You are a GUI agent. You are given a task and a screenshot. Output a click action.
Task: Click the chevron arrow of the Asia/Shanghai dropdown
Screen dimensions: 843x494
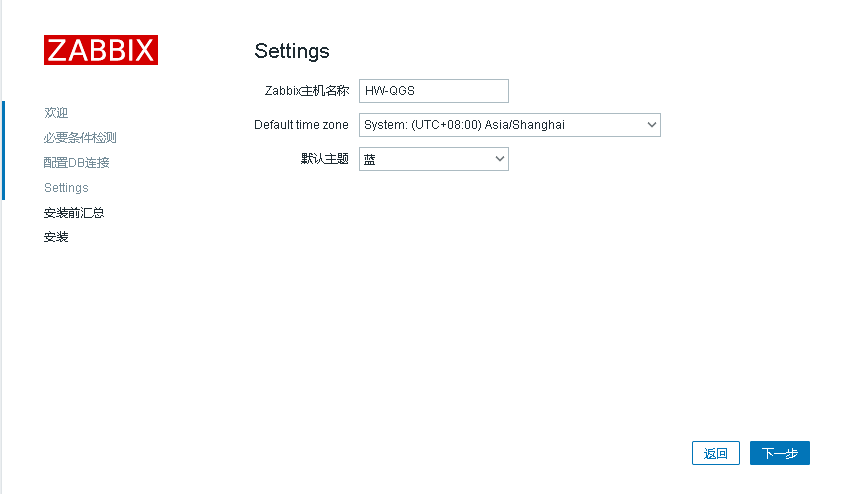652,125
